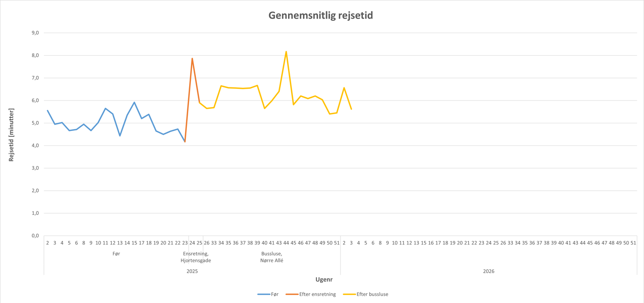Click the "Efter ensretning" legend text

click(x=317, y=294)
